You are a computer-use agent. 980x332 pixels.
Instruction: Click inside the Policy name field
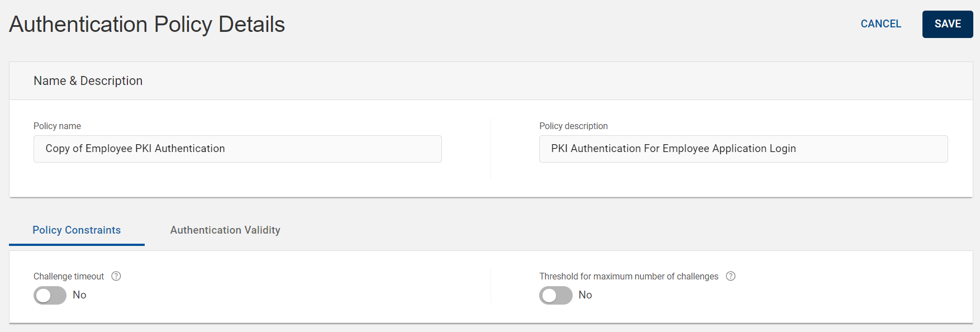click(237, 149)
